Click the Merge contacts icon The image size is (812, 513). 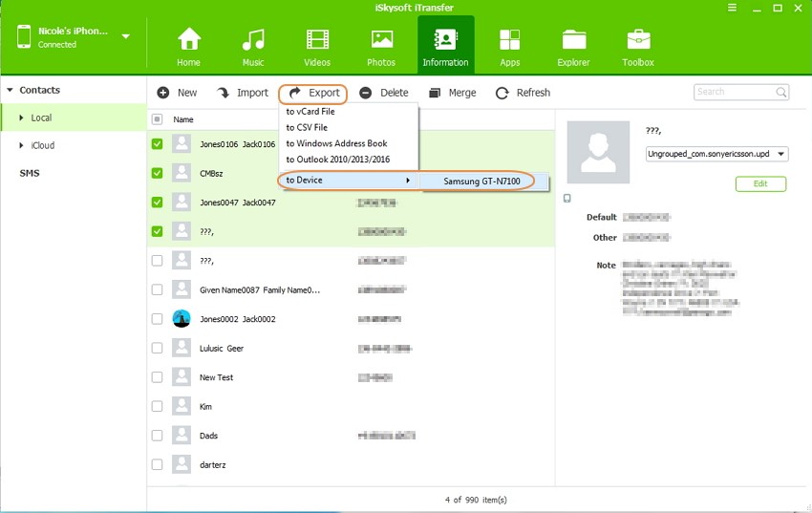pos(435,93)
